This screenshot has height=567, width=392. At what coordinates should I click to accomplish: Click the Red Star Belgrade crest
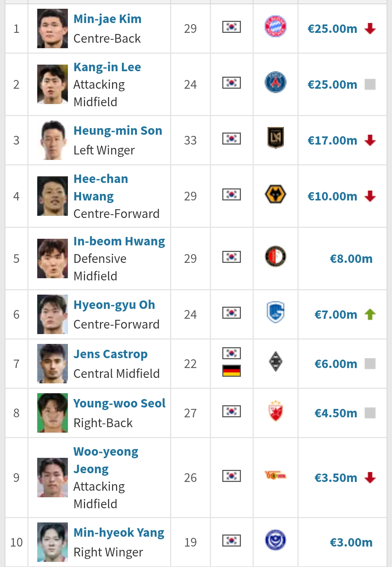275,411
